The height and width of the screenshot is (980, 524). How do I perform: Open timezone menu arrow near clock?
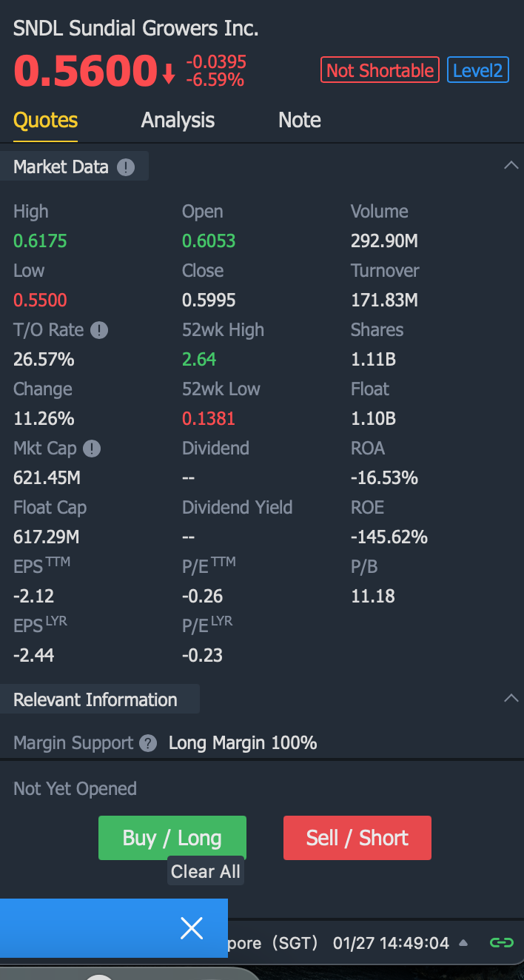point(463,943)
